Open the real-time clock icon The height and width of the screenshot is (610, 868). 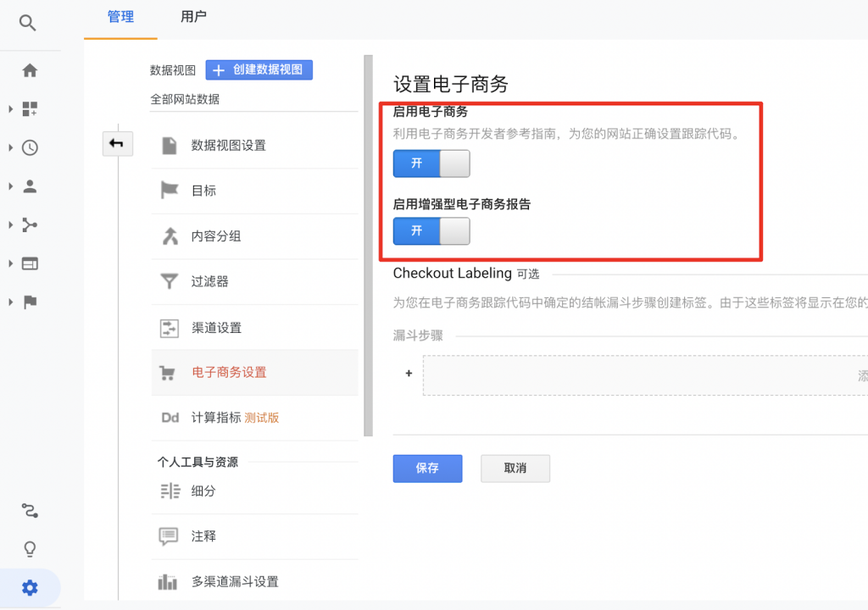click(x=30, y=147)
